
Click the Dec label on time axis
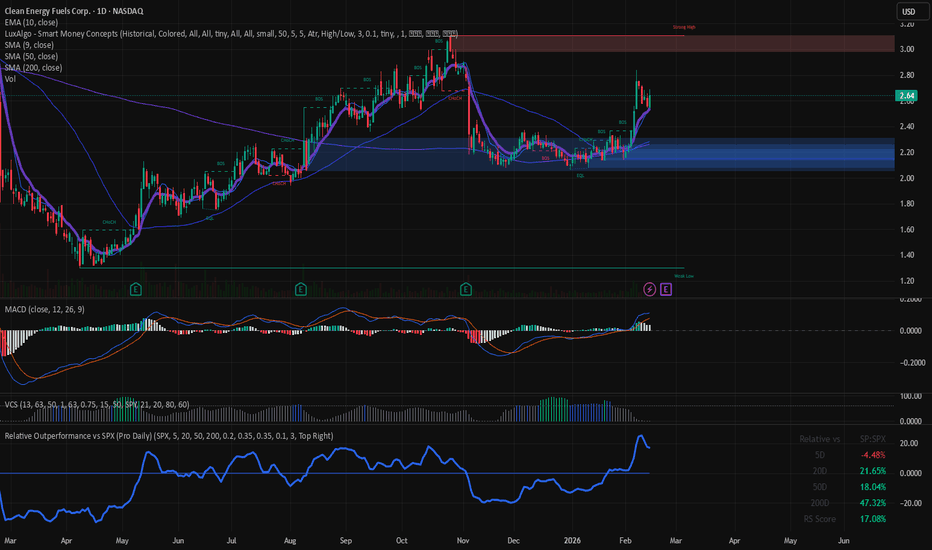[x=513, y=540]
